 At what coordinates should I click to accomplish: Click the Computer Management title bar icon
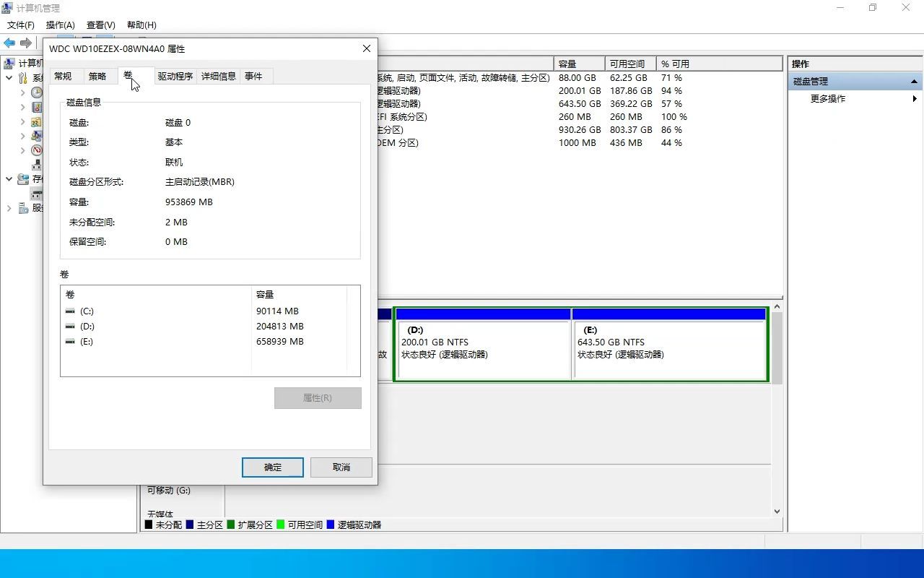pos(8,8)
